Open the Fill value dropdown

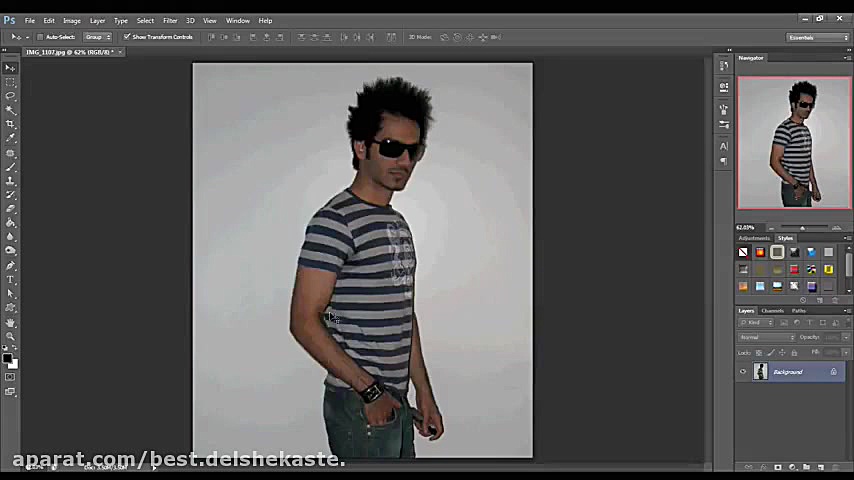[845, 353]
